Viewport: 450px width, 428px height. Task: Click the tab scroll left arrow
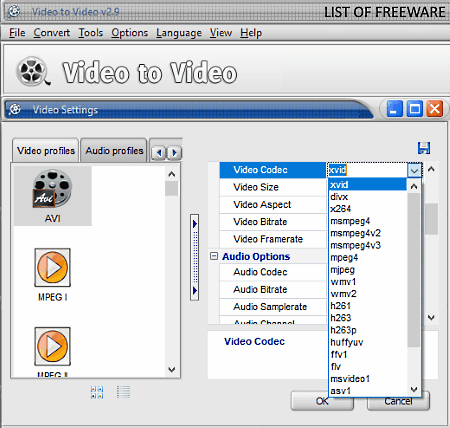click(x=159, y=153)
